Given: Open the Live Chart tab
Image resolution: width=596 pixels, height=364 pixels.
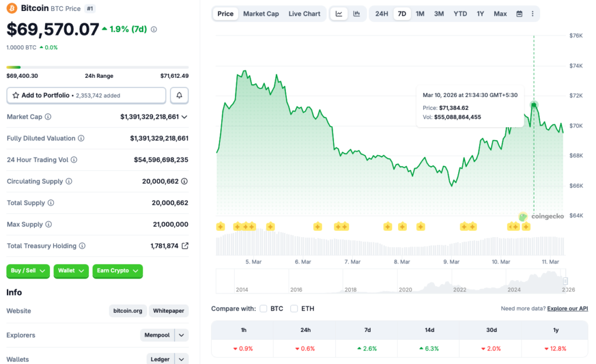Looking at the screenshot, I should [304, 13].
